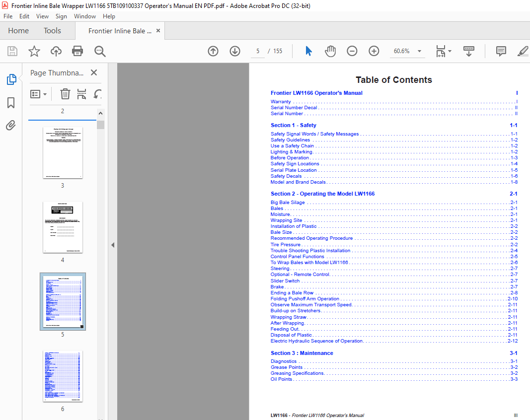This screenshot has width=530, height=420.
Task: Open the page display options dropdown arrow
Action: pos(450,51)
